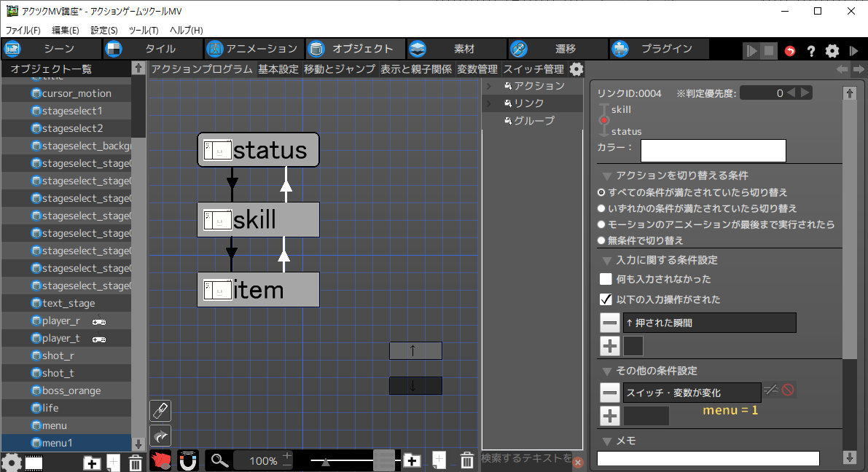Switch to the アニメーション tab
Image resolution: width=868 pixels, height=472 pixels.
(x=252, y=49)
